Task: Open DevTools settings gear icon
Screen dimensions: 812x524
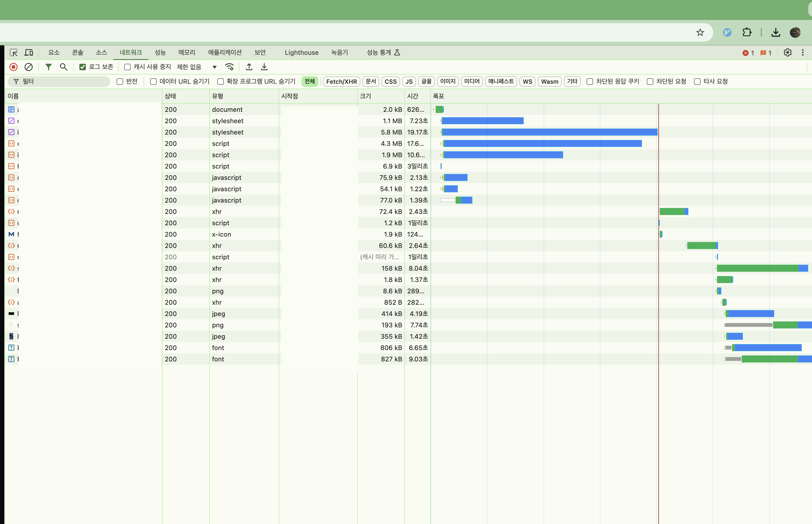Action: (787, 52)
